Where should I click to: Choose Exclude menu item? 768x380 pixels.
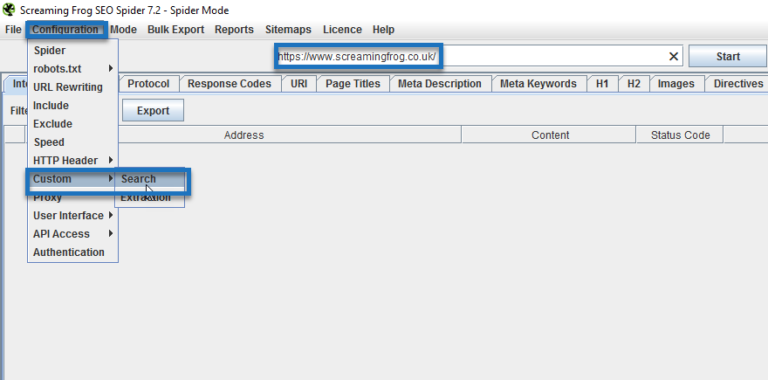click(72, 124)
